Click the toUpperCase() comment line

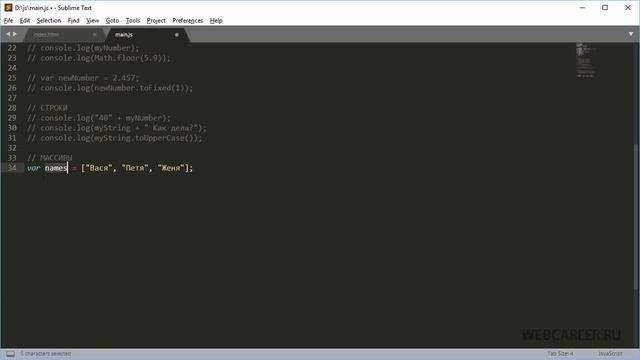pos(114,138)
